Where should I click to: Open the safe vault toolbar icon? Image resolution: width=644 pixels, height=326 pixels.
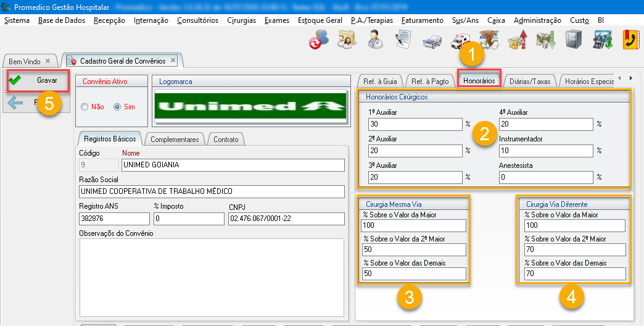click(574, 40)
